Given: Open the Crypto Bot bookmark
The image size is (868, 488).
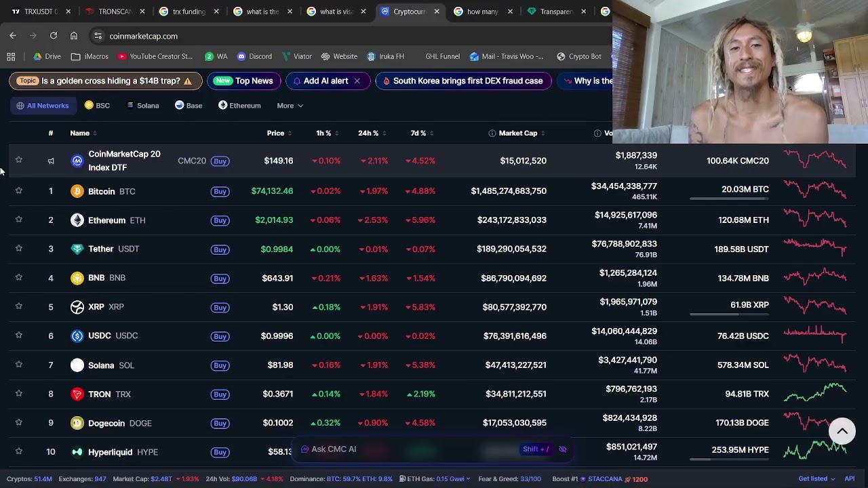Looking at the screenshot, I should point(579,57).
